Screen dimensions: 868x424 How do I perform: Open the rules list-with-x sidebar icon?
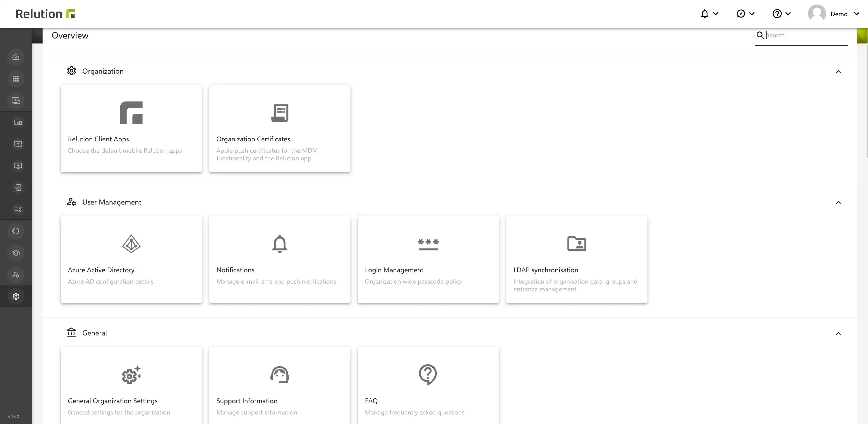coord(18,209)
